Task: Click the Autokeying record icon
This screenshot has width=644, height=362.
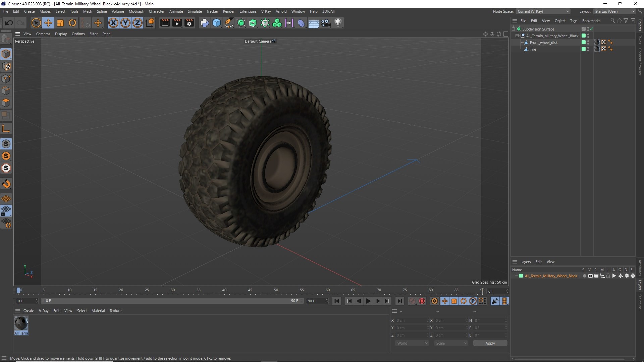Action: click(x=422, y=301)
